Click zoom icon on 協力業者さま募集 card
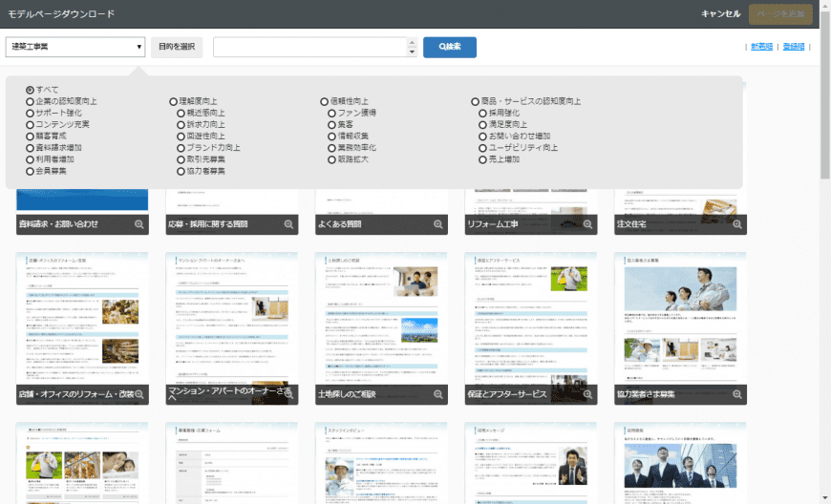This screenshot has width=831, height=504. [736, 394]
